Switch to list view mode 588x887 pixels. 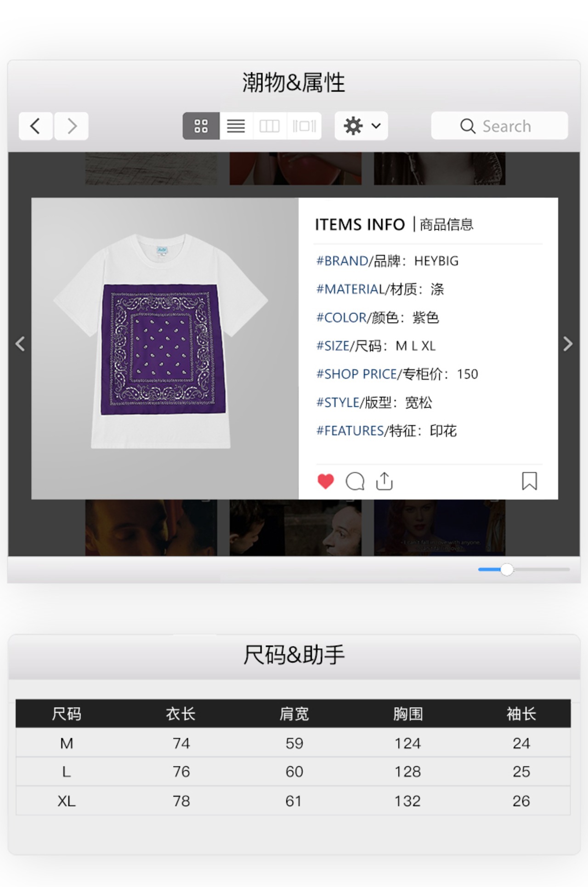point(236,126)
